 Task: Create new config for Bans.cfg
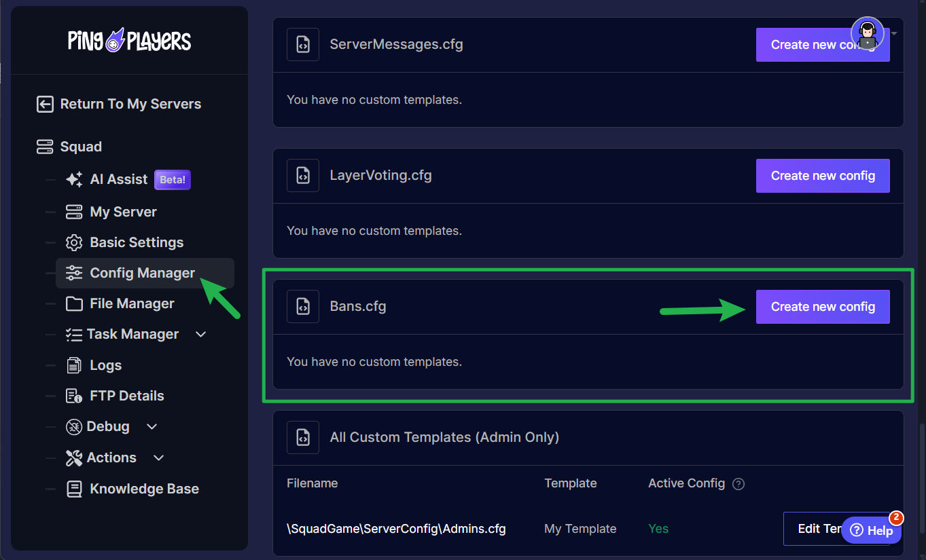(823, 307)
